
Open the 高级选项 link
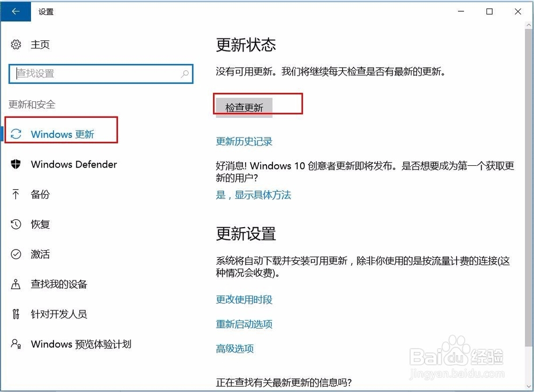click(x=234, y=348)
